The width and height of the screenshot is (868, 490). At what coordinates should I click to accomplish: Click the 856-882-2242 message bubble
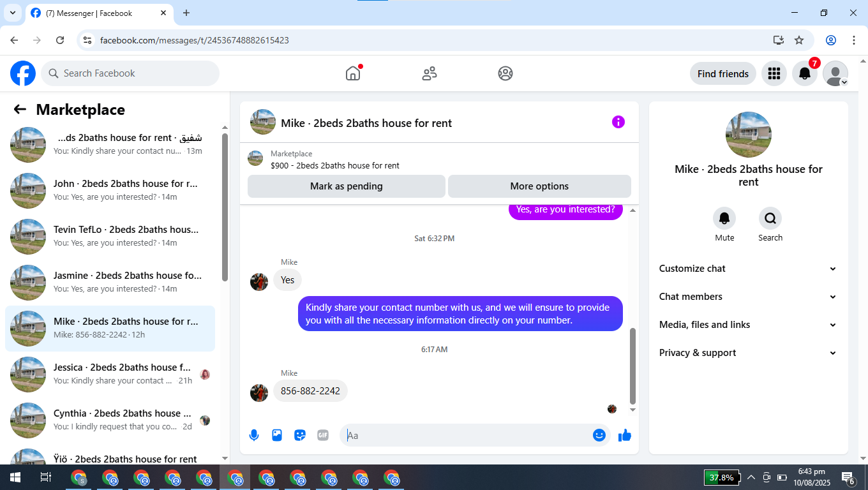click(310, 390)
